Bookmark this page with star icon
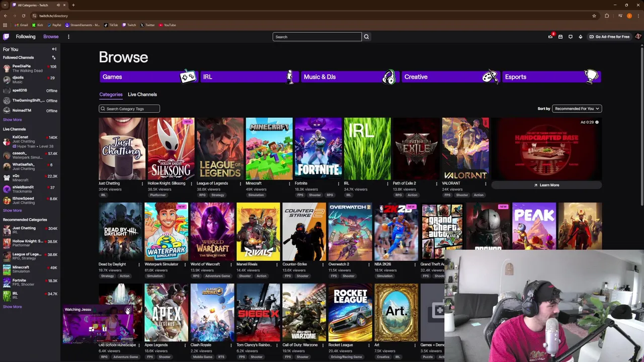 (x=594, y=16)
